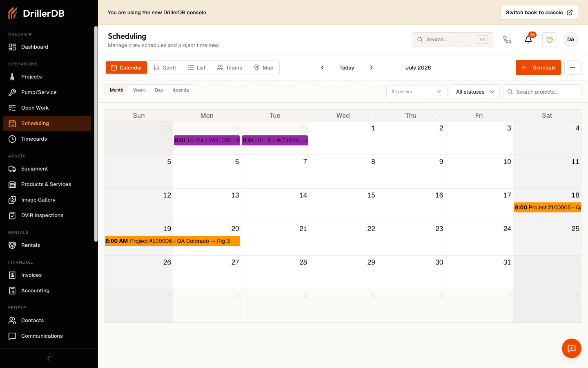Click the Search projects field

542,92
